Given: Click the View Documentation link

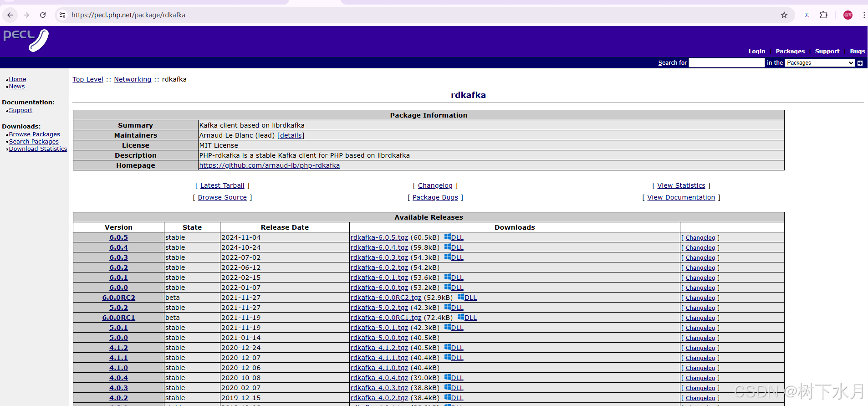Looking at the screenshot, I should tap(681, 197).
